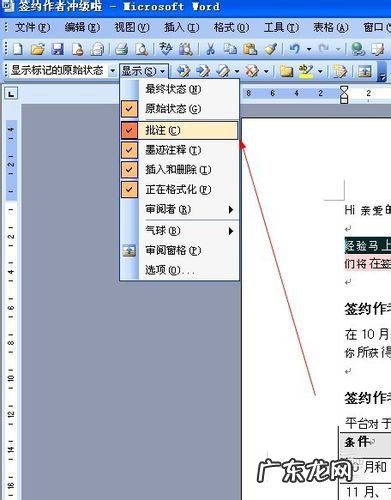
Task: Open the Redo history dropdown arrow
Action: click(338, 49)
